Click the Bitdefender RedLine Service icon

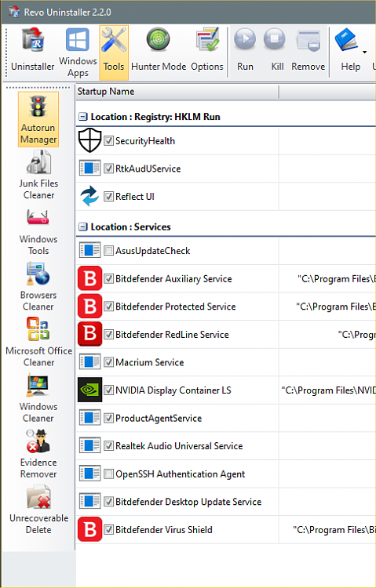[89, 334]
